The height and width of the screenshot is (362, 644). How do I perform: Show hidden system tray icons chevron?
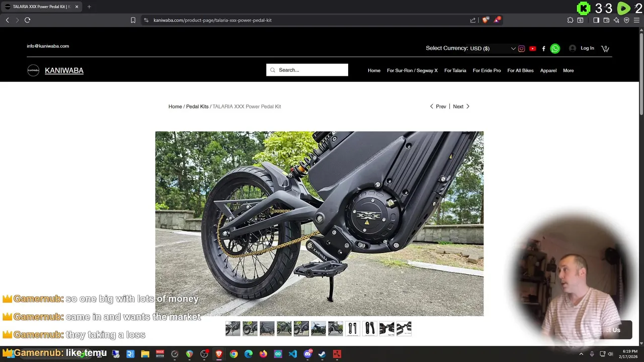tap(581, 354)
